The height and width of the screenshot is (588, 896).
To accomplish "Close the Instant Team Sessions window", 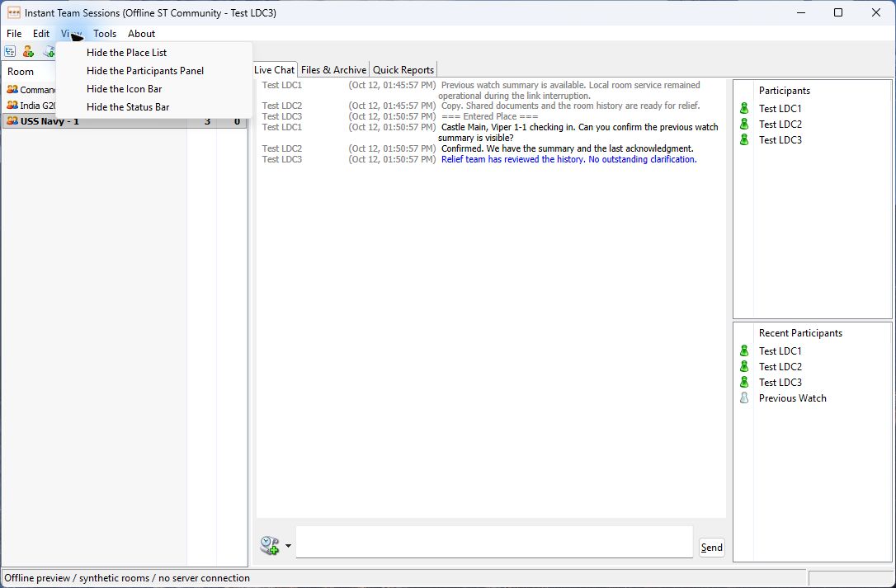I will (876, 12).
